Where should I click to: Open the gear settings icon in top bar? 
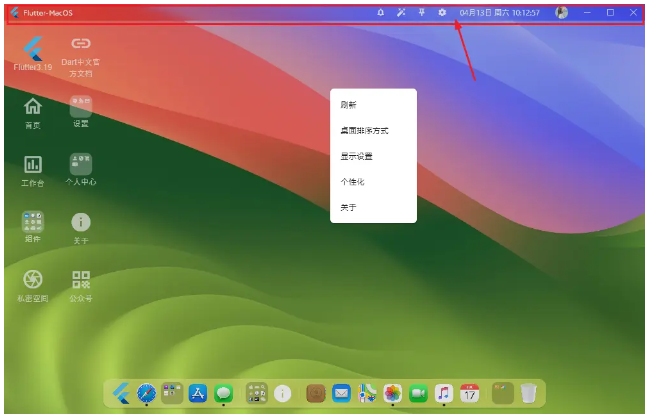[442, 13]
